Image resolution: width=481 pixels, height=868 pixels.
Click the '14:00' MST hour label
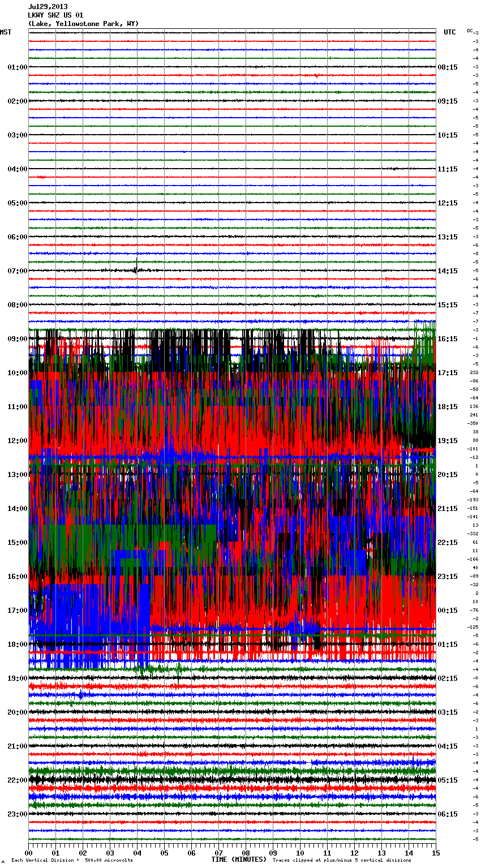pos(17,509)
